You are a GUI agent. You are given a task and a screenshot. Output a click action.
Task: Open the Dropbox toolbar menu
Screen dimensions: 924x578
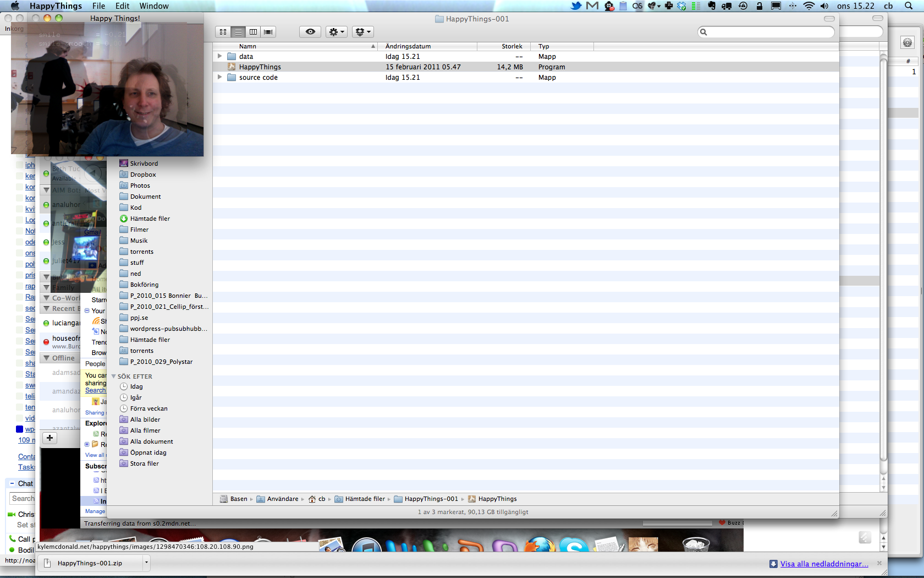pyautogui.click(x=362, y=32)
